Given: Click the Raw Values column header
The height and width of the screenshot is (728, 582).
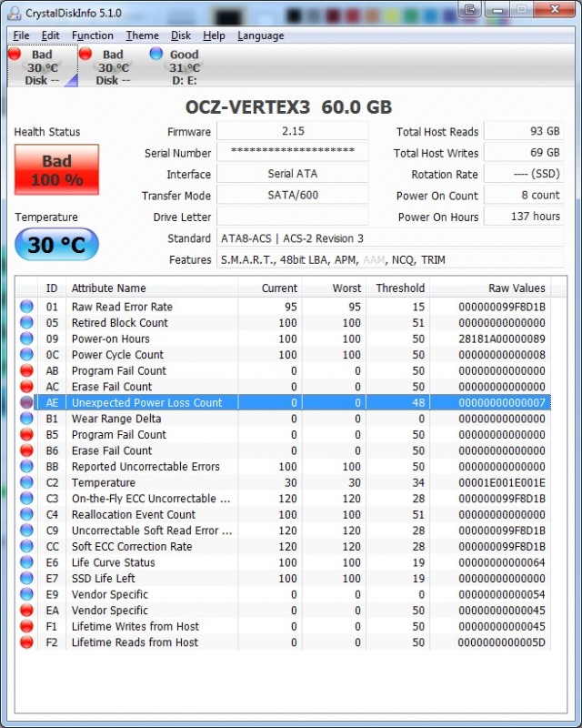Looking at the screenshot, I should tap(490, 288).
